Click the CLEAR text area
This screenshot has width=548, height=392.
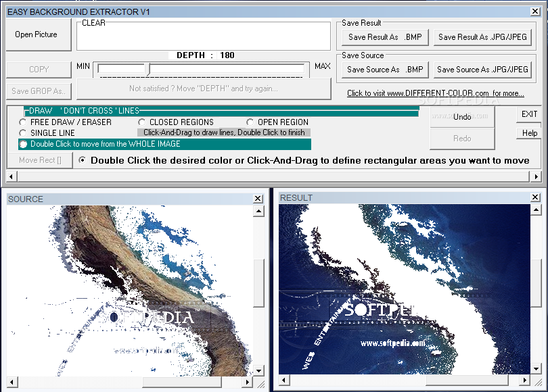pyautogui.click(x=204, y=37)
